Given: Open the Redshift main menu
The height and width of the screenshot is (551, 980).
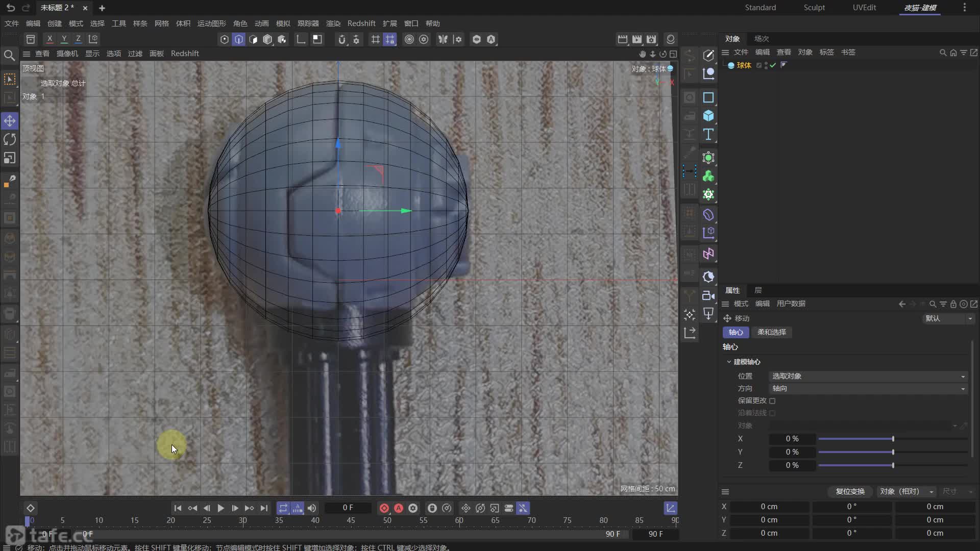Looking at the screenshot, I should click(361, 23).
